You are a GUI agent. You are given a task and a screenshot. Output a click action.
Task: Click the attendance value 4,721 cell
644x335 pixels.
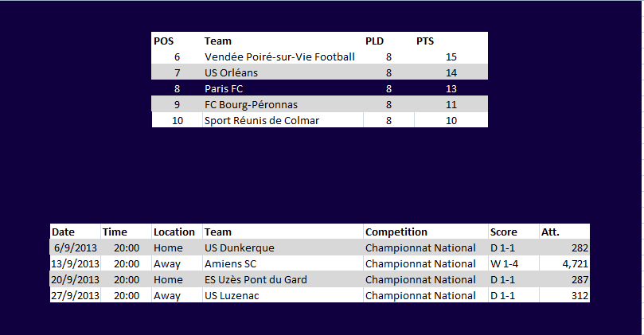[x=564, y=263]
